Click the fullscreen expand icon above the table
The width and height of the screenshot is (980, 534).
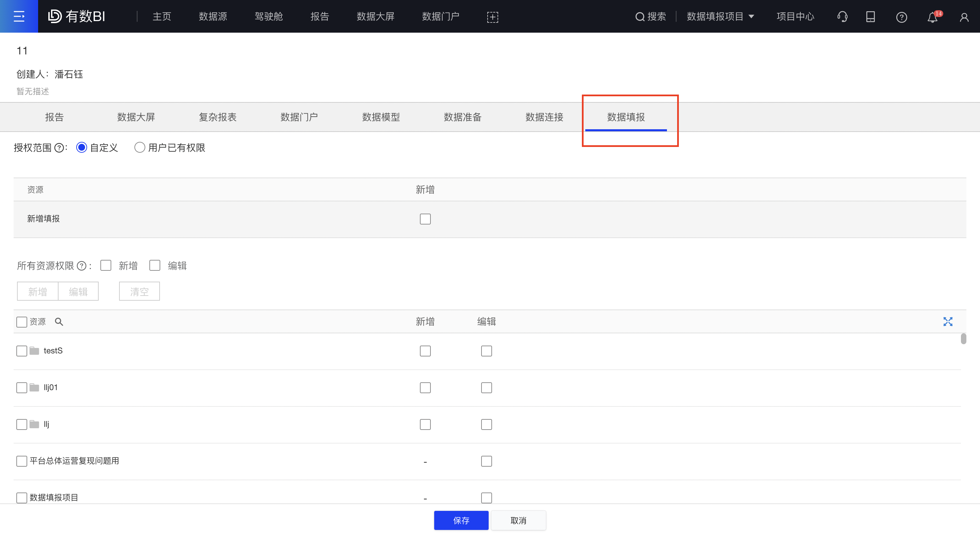pos(948,321)
